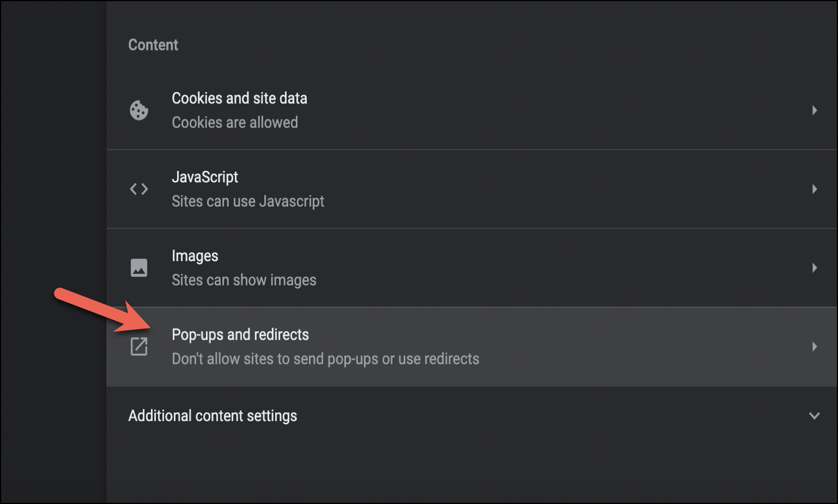Open the JavaScript settings entry
The height and width of the screenshot is (504, 838).
[x=205, y=177]
